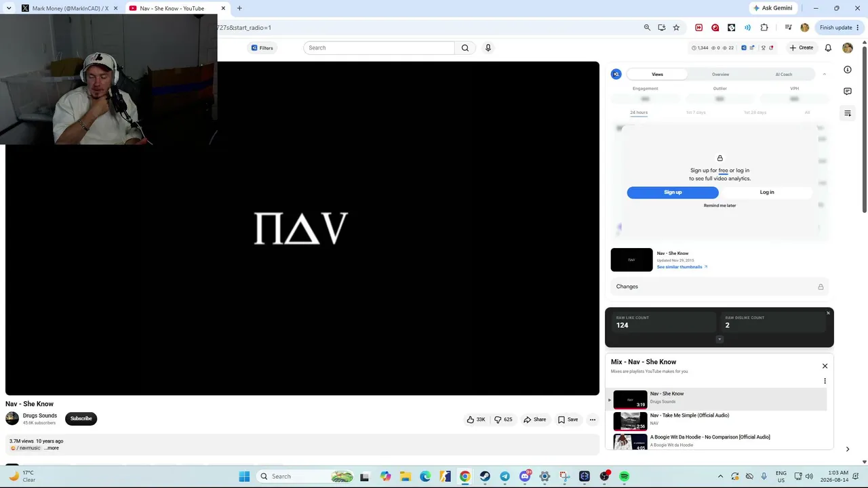Viewport: 868px width, 488px height.
Task: Collapse the vidIQ analytics panel chevron
Action: (824, 75)
